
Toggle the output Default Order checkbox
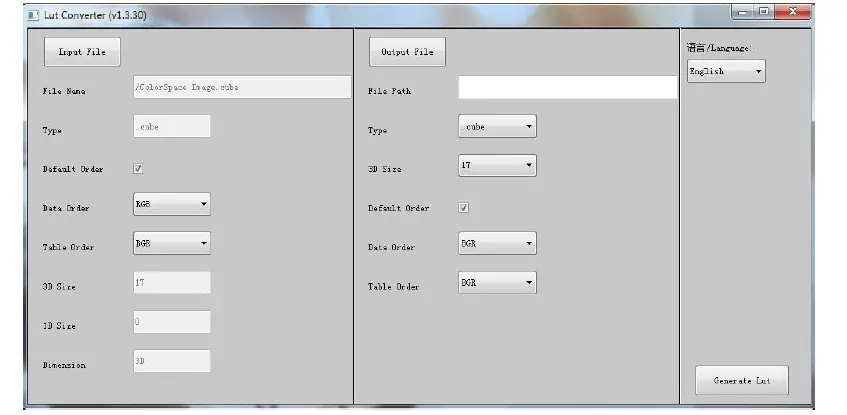[463, 208]
